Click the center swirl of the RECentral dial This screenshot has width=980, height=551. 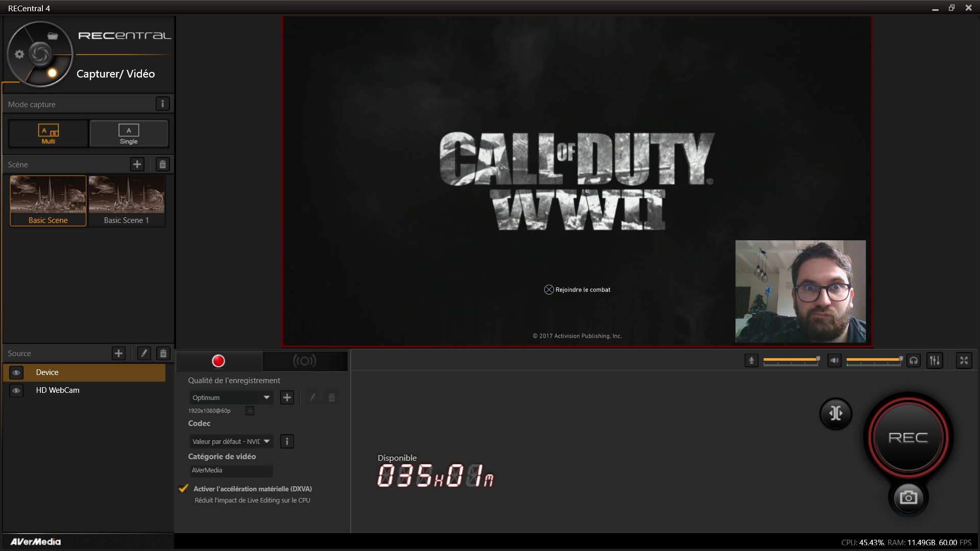40,54
